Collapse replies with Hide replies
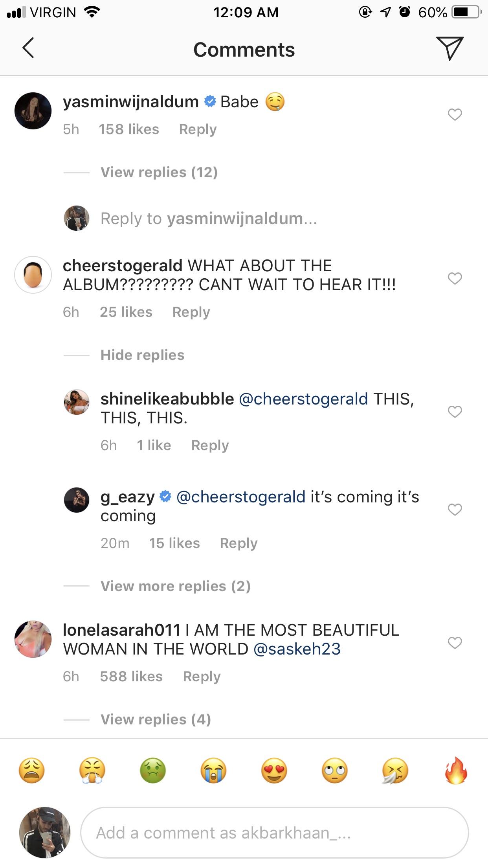Screen dimensions: 488x868 (142, 355)
